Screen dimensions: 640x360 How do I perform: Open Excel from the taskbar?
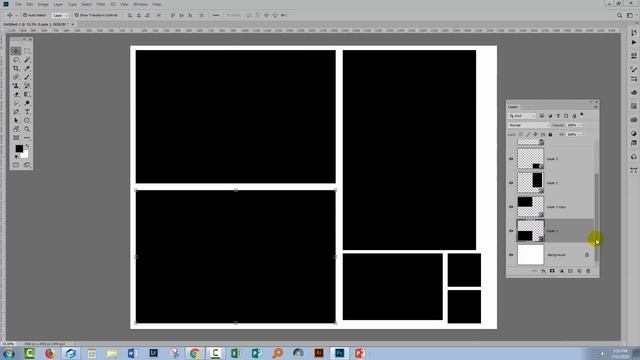[236, 353]
